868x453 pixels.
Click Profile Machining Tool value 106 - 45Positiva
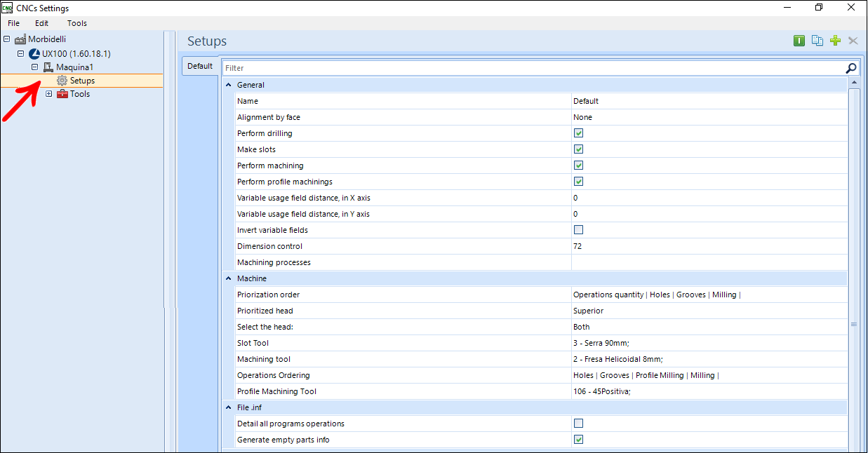[x=709, y=391]
